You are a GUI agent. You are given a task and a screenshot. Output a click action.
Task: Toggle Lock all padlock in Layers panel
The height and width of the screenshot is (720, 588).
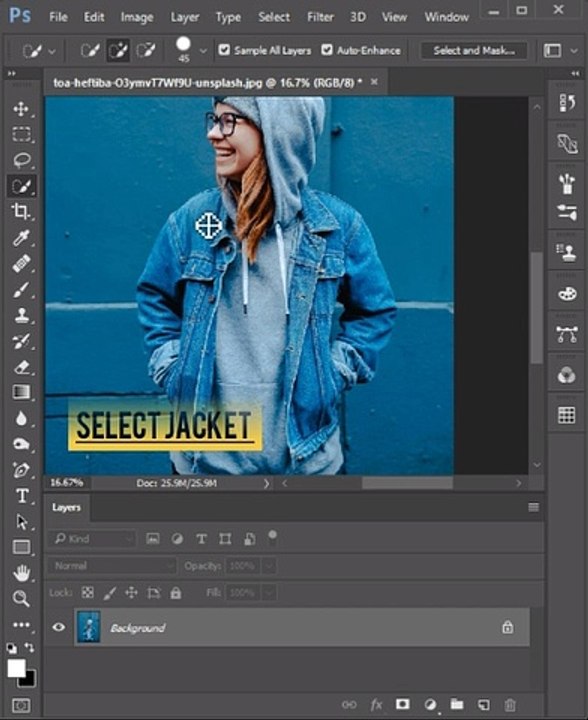[x=175, y=592]
